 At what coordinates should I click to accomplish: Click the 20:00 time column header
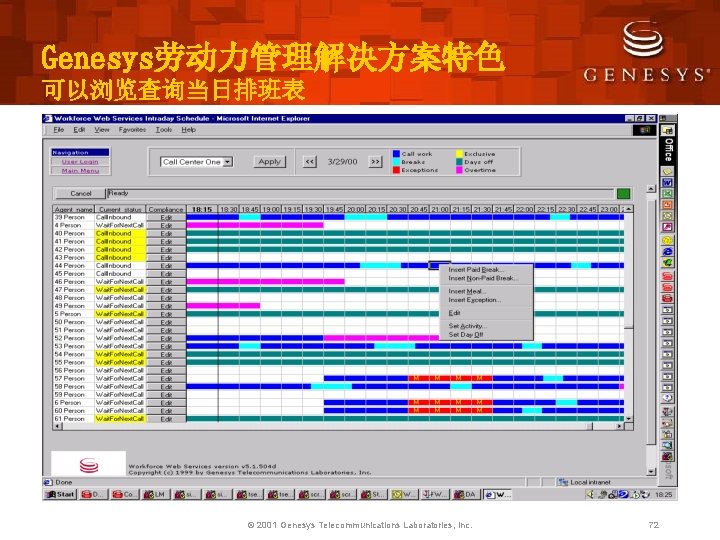click(x=356, y=209)
